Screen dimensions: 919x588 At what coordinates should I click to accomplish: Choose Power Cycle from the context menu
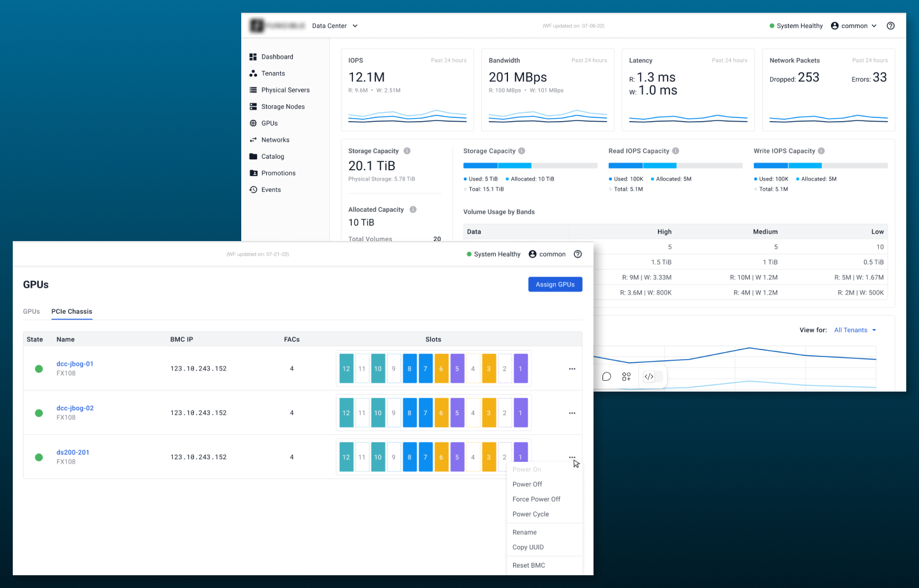click(530, 514)
